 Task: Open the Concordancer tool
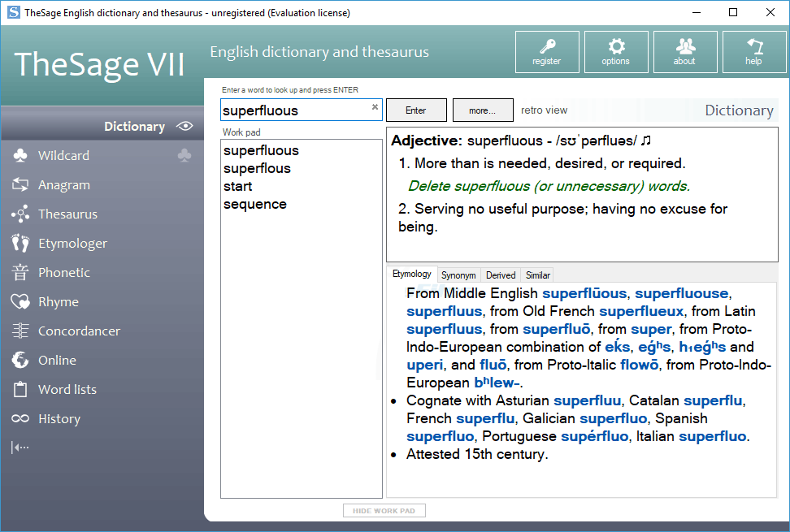pos(79,331)
